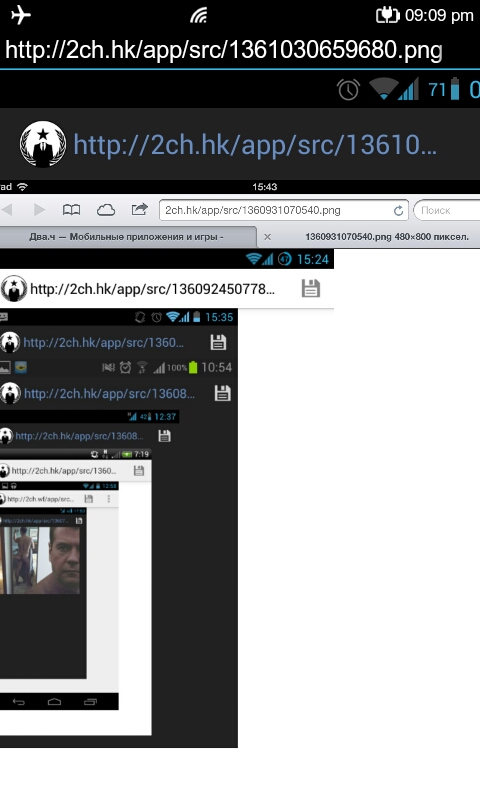The height and width of the screenshot is (800, 480).
Task: Tap the large Anonymous avatar logo
Action: (x=43, y=144)
